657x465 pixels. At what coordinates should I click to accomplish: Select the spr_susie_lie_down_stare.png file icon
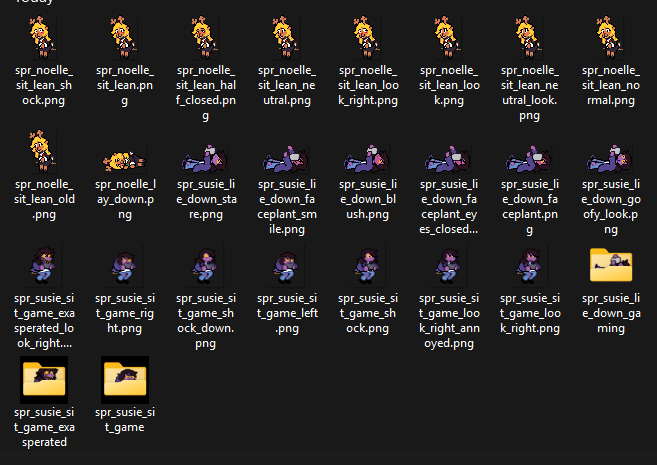(205, 159)
